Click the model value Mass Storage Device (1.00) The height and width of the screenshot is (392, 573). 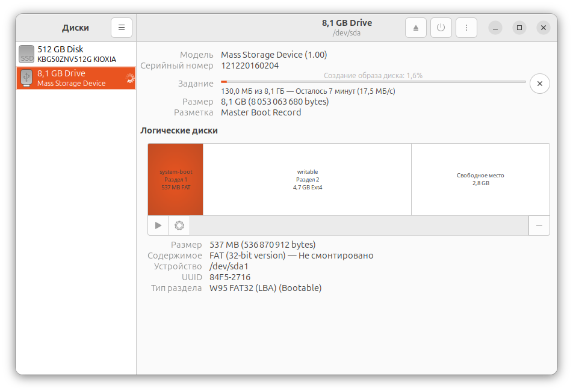[x=274, y=55]
